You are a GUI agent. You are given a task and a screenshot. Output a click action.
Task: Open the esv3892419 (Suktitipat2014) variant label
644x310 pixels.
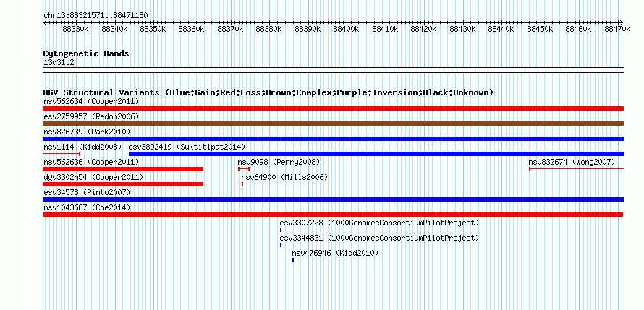187,147
